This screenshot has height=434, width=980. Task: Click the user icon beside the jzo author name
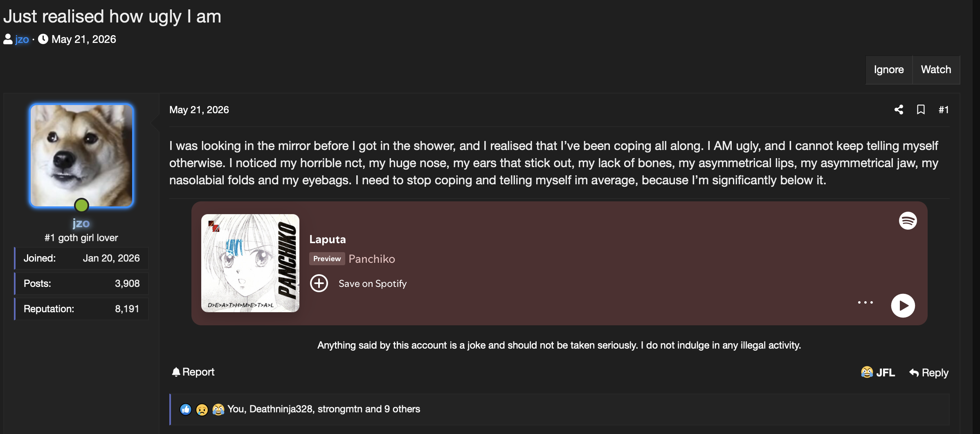pos(8,39)
